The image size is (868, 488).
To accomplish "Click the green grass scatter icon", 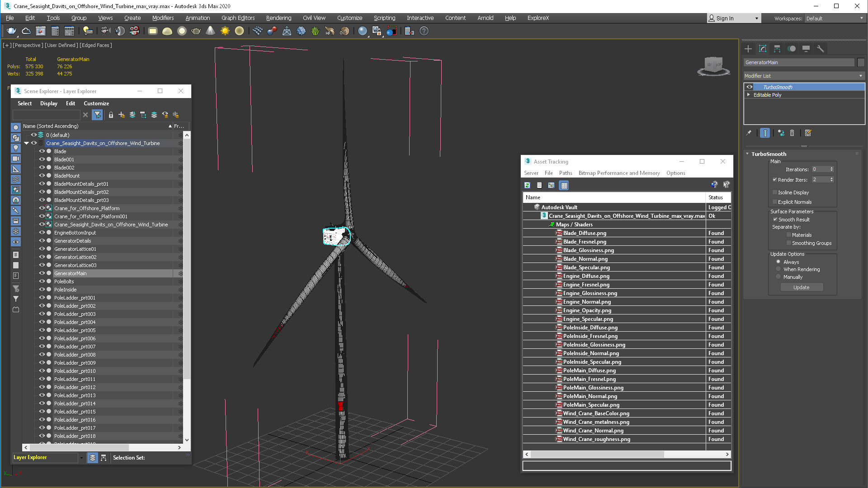I will pos(315,31).
